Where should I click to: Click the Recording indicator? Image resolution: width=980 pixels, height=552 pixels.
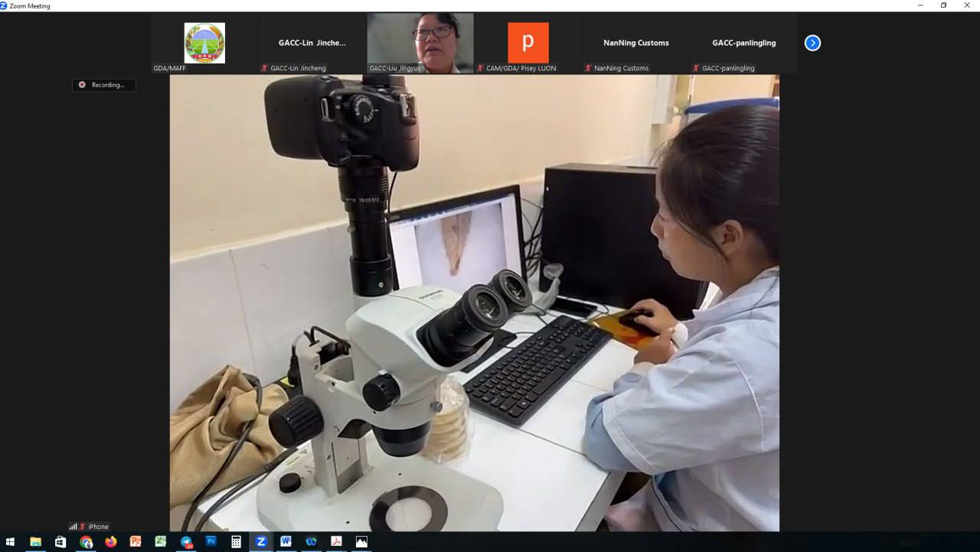[104, 85]
